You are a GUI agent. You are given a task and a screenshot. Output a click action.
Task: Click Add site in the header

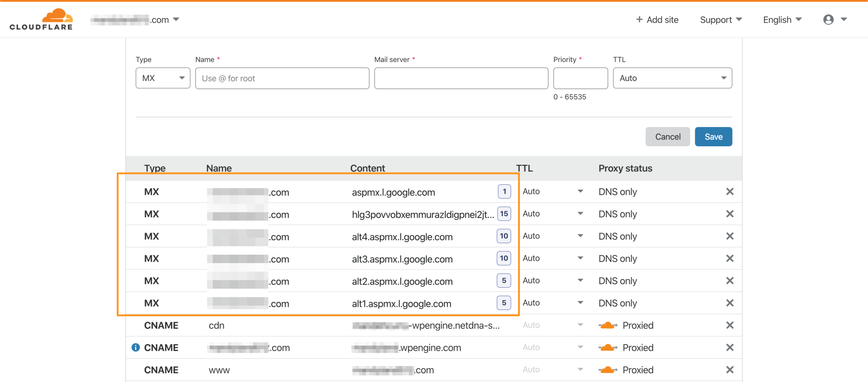tap(657, 20)
